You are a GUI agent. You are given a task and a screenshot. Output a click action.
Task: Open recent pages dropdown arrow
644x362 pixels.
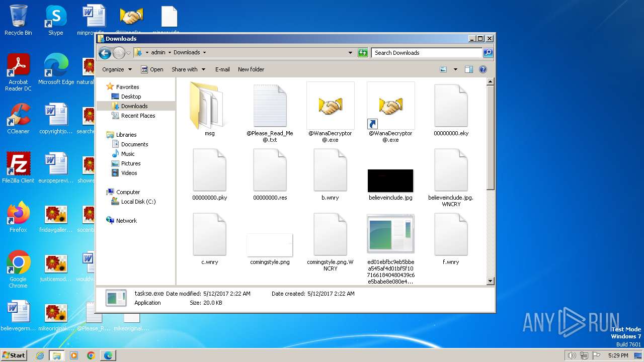[128, 53]
